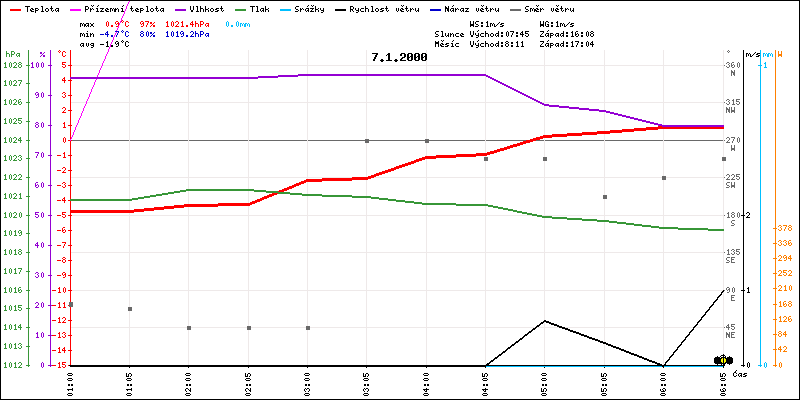Select the 05:00 time axis tick
Image resolution: width=800 pixels, height=400 pixels.
click(x=544, y=381)
